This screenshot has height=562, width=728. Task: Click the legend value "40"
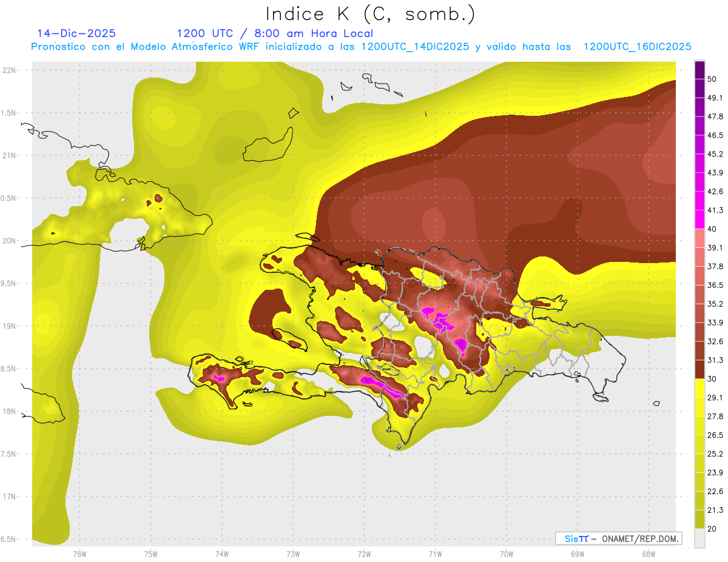pos(712,229)
